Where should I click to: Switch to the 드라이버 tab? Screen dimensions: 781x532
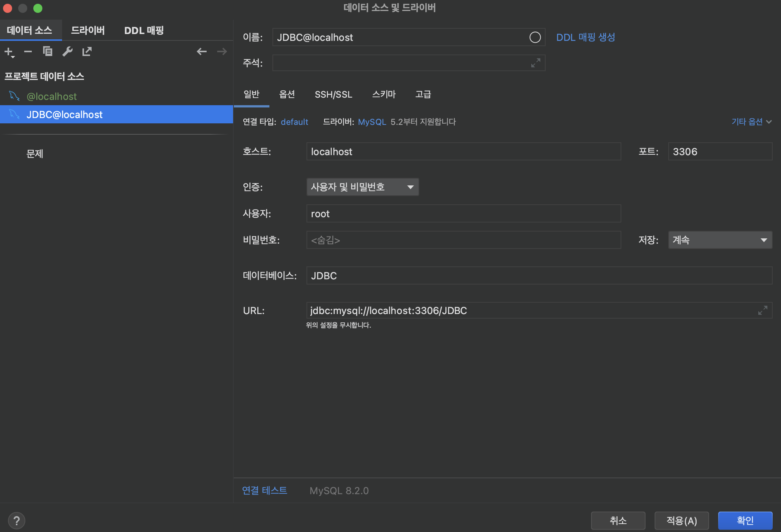[88, 30]
